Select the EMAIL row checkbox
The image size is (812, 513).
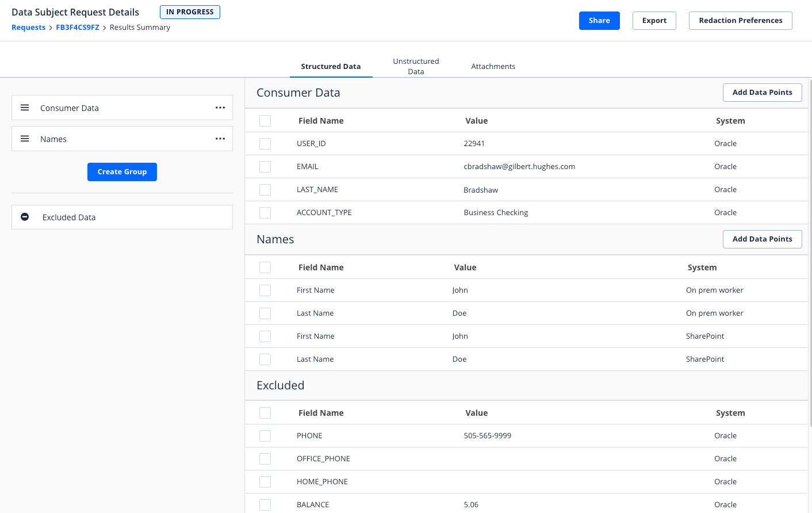tap(265, 167)
